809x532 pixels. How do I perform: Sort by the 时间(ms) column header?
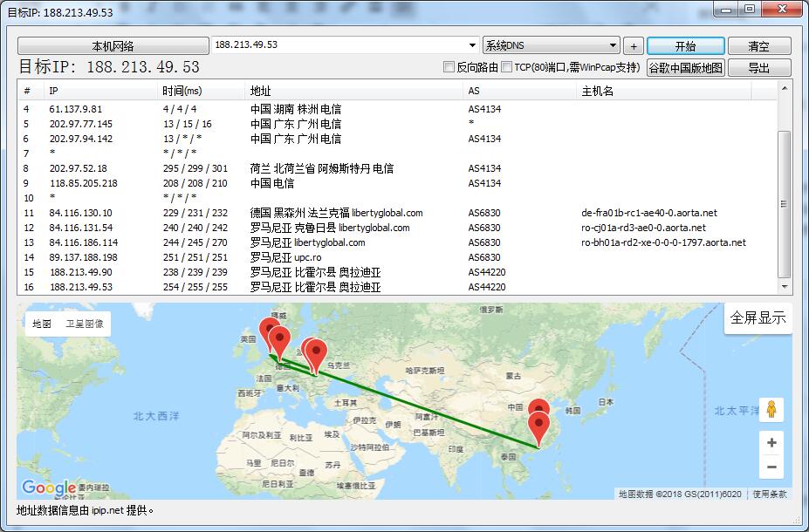click(182, 91)
